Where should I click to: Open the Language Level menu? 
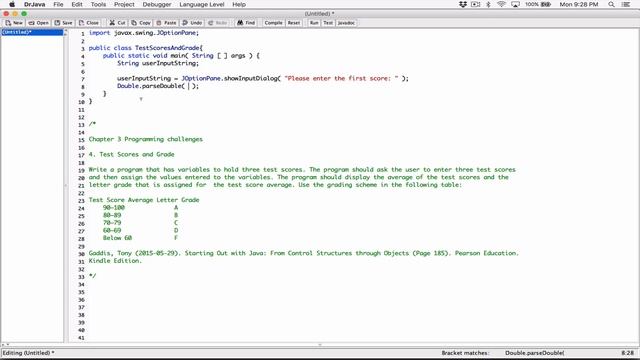pos(202,4)
